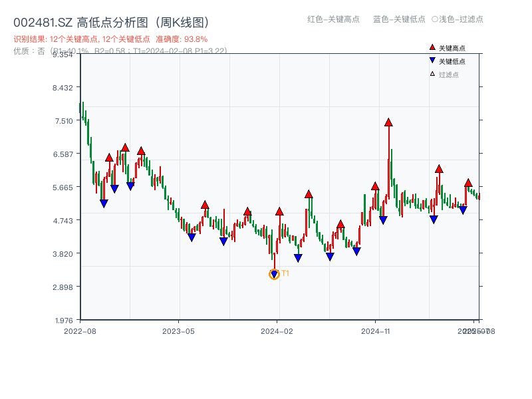Screen dimensions: 532x399
Task: Select the mid-2023 key-high marker near 5.15
Action: point(205,205)
